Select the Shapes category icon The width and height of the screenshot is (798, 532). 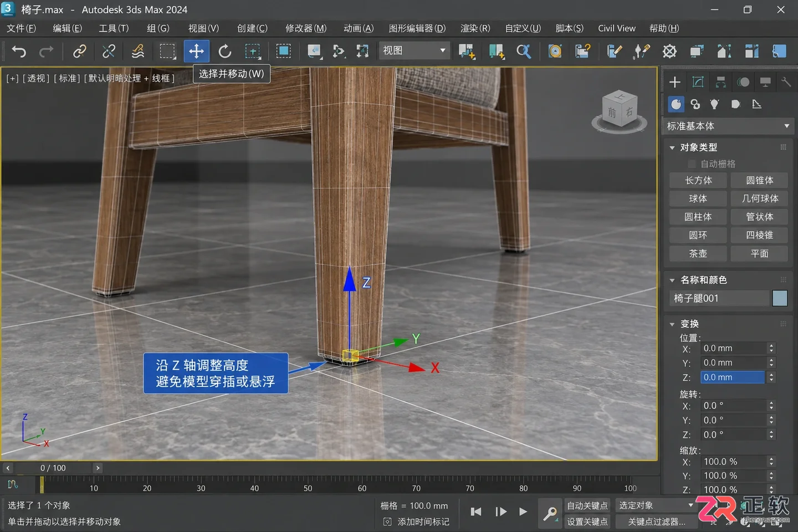(695, 104)
